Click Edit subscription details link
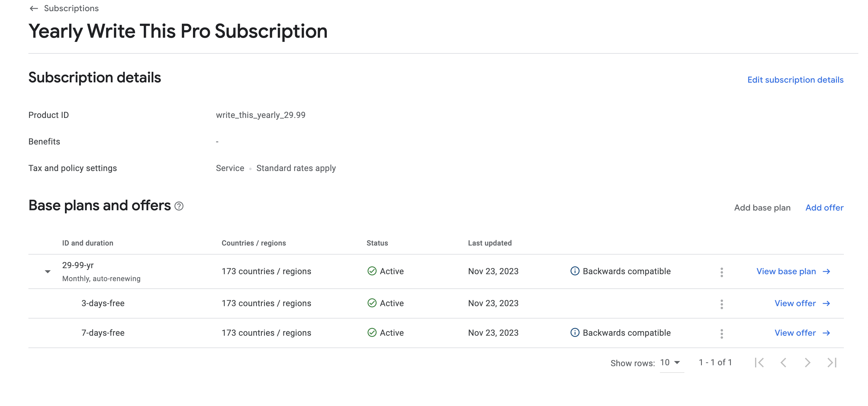The width and height of the screenshot is (868, 406). pos(795,80)
